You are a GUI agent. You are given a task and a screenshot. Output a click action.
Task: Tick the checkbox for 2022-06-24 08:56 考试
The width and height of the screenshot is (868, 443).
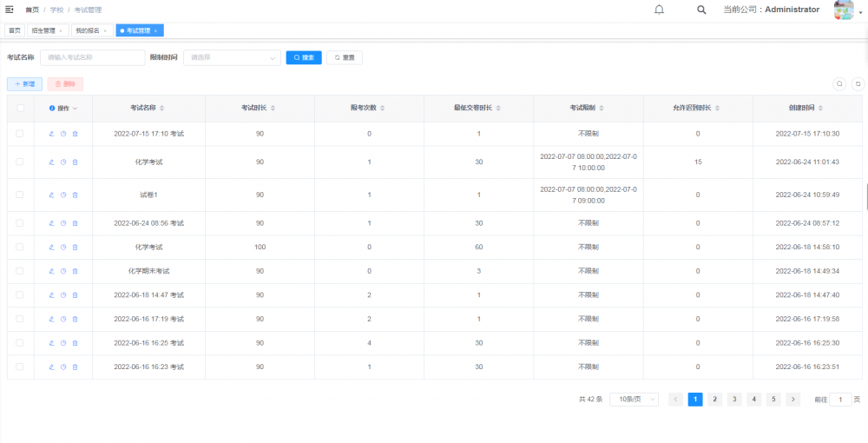click(x=20, y=223)
